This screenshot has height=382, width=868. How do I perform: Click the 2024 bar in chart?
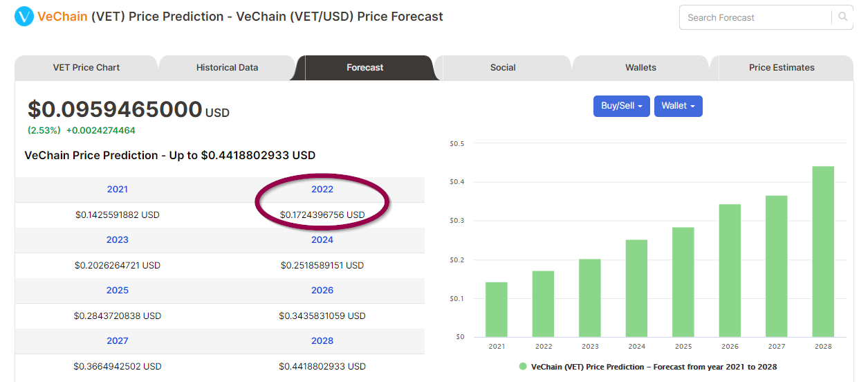636,289
